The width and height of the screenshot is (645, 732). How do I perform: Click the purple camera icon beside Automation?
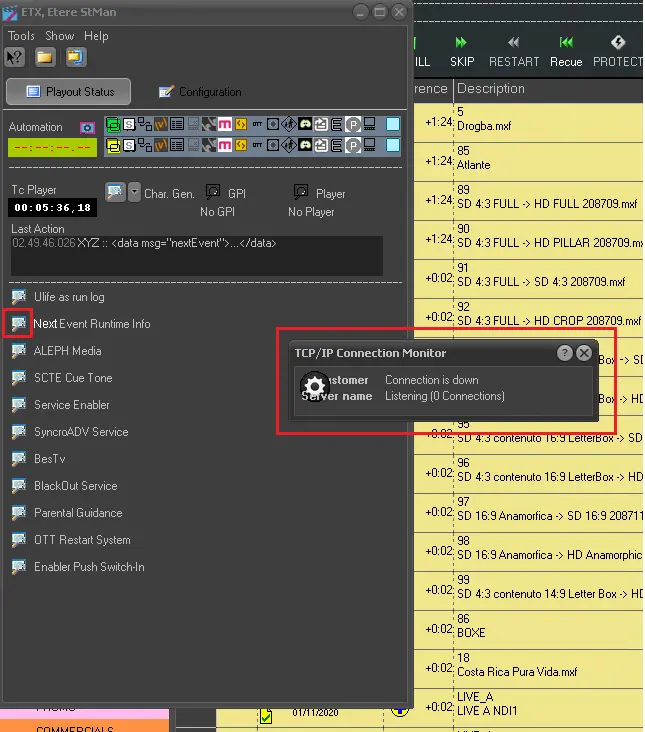tap(87, 128)
